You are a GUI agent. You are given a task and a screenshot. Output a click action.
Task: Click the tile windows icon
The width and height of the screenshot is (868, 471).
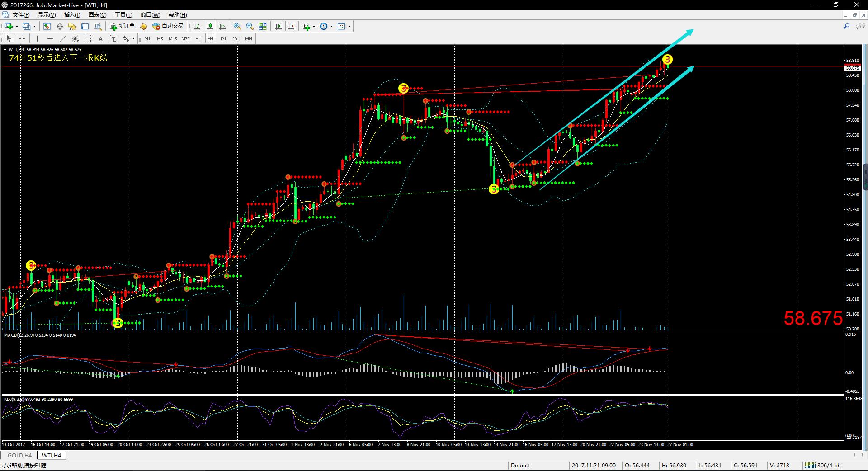263,26
